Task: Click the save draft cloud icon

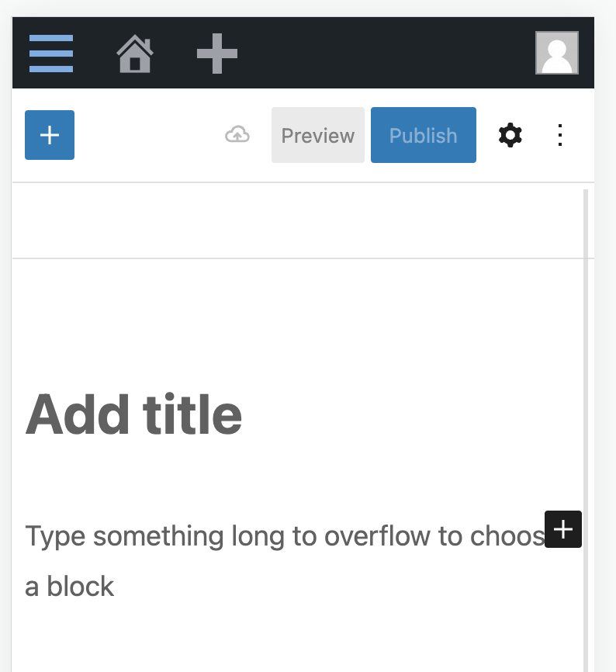Action: point(237,135)
